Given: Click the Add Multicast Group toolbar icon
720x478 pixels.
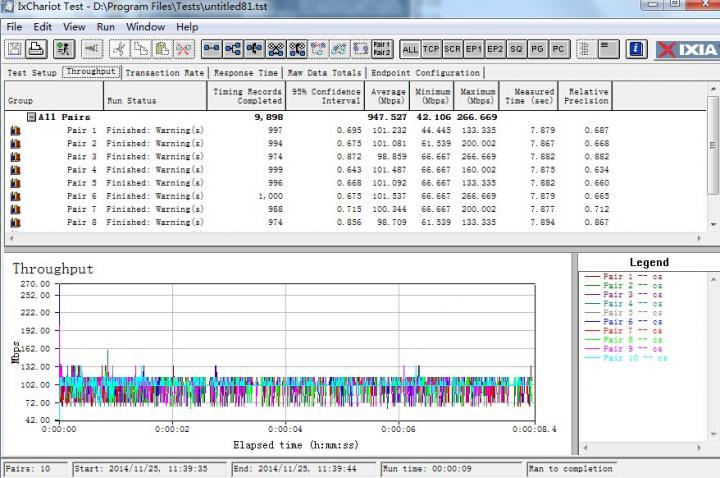Looking at the screenshot, I should pos(233,49).
